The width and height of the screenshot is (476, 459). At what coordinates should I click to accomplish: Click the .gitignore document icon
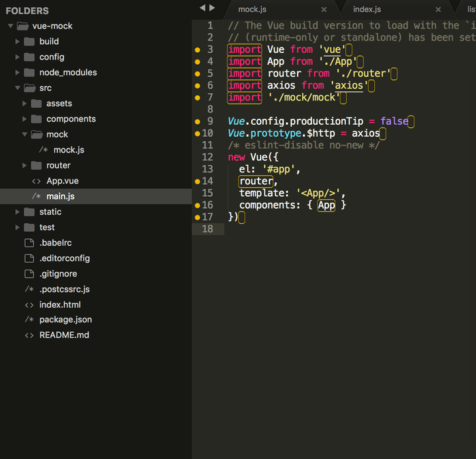29,274
